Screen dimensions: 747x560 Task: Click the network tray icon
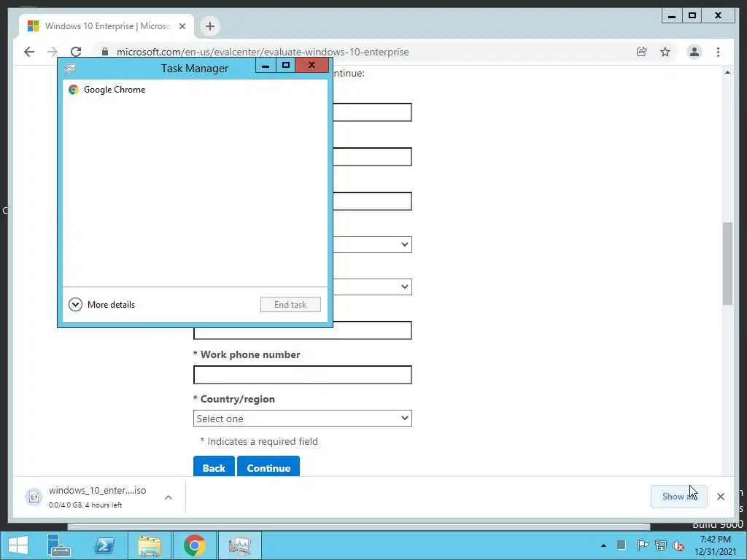[660, 545]
